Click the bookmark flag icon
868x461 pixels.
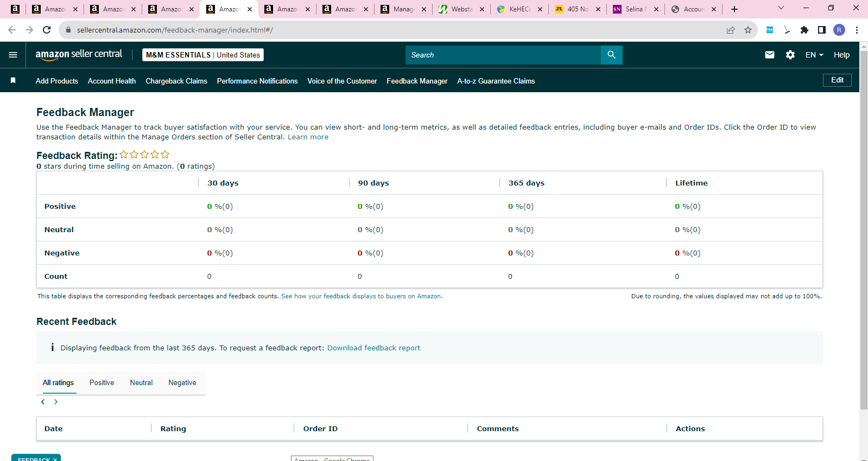(x=13, y=80)
